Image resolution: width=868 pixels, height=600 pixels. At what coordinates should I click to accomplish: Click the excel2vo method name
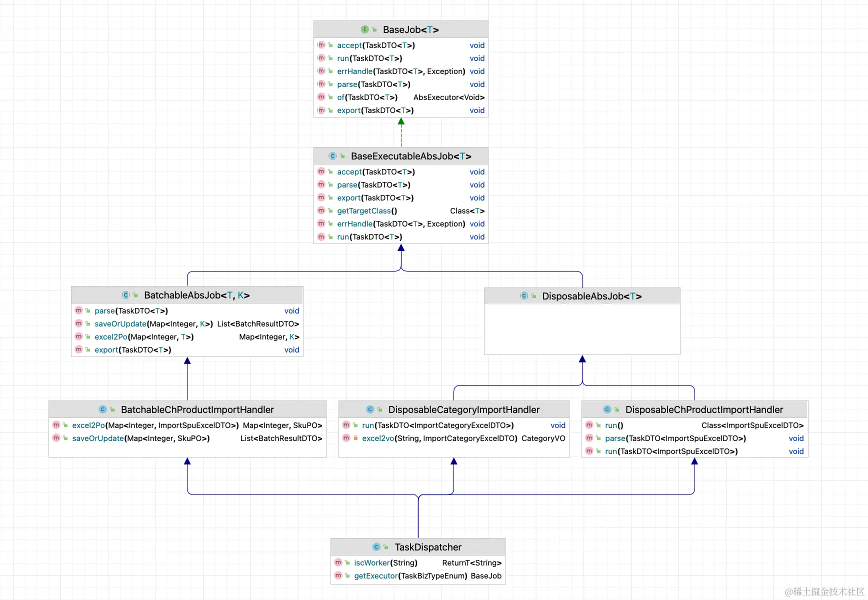(x=378, y=438)
